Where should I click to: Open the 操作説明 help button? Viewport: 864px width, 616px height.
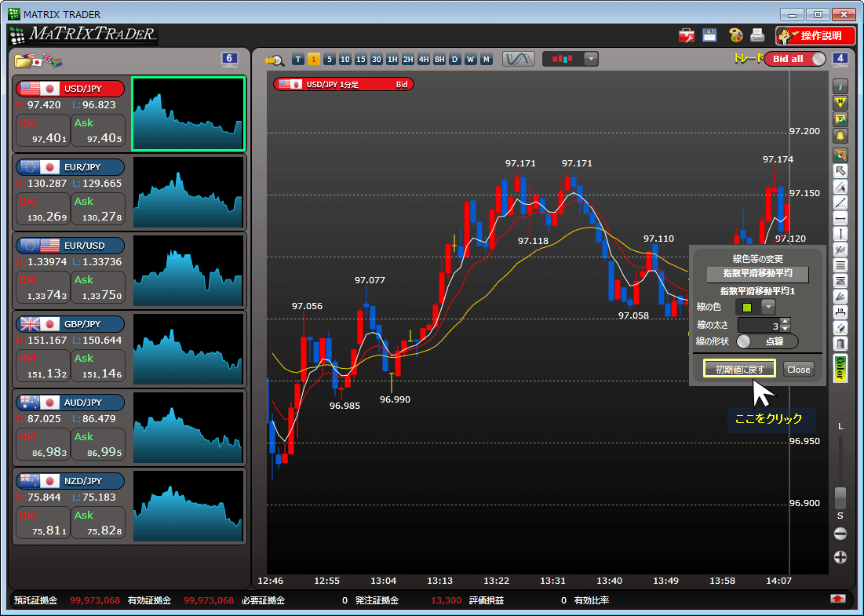(815, 36)
